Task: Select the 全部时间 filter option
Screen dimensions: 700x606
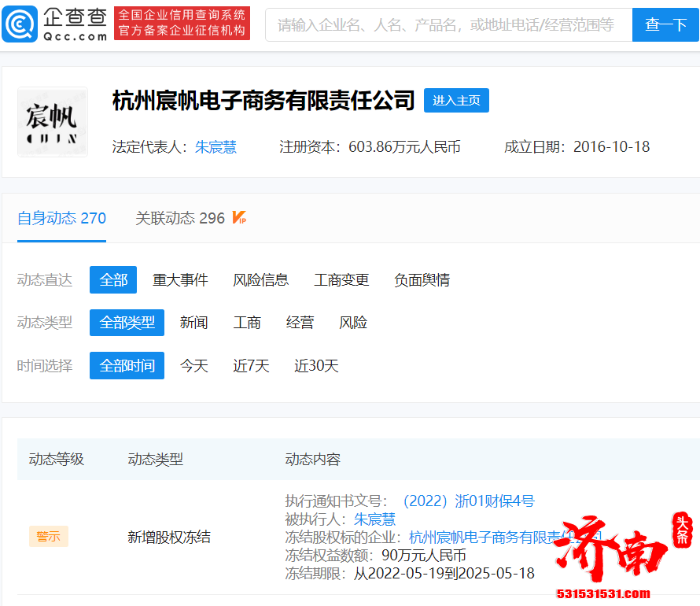Action: click(x=127, y=365)
